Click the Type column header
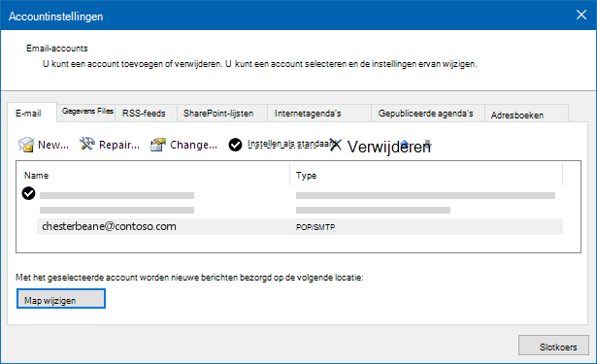The width and height of the screenshot is (597, 364). pos(306,176)
